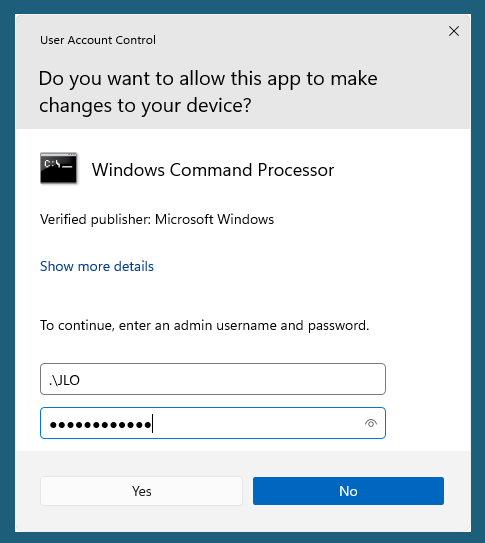Click the 'changes to your device?' heading line
Viewport: 485px width, 543px height.
click(x=145, y=106)
